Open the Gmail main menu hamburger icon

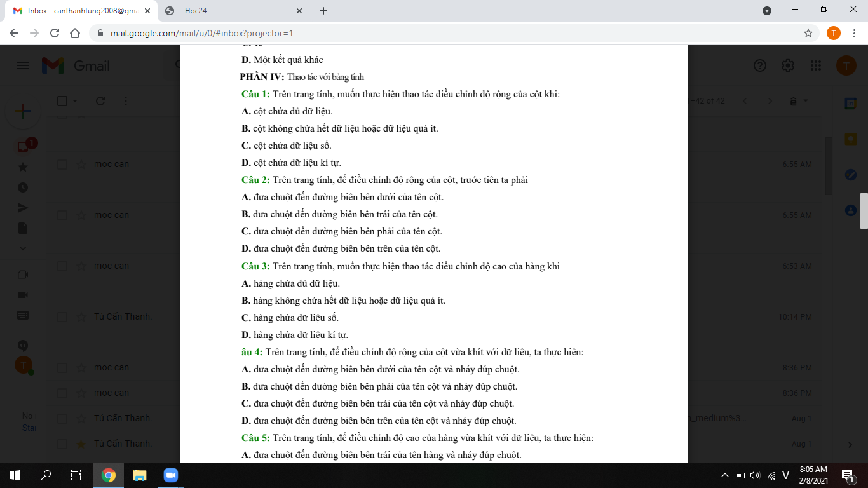pyautogui.click(x=23, y=66)
